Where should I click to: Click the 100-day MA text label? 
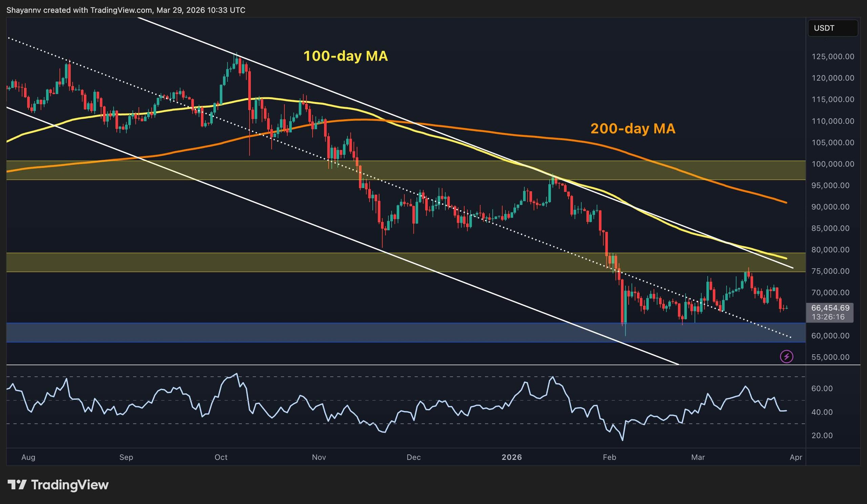346,56
